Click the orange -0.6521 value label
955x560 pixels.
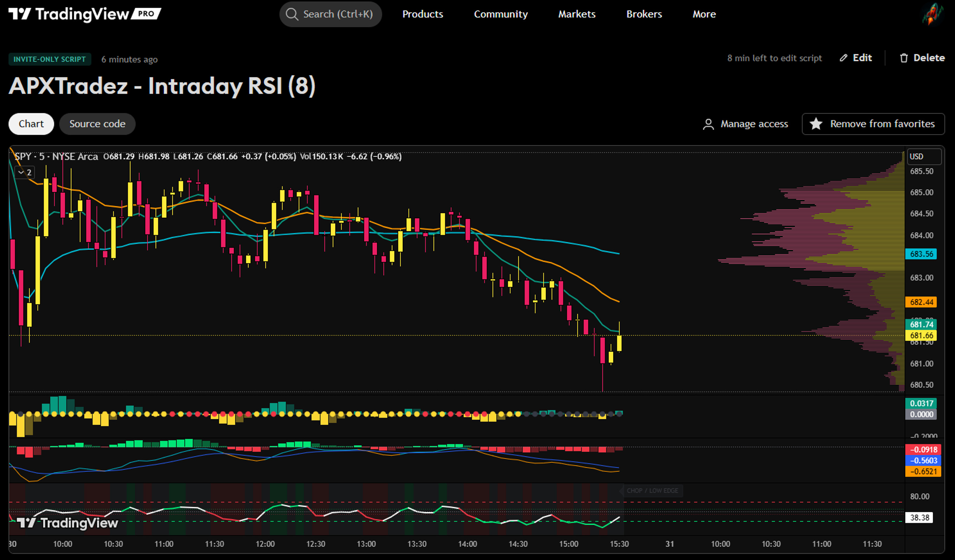click(923, 471)
